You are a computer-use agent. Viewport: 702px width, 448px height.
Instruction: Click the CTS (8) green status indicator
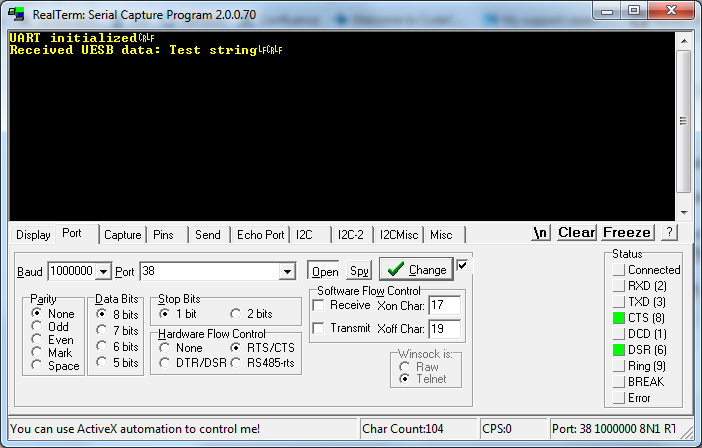pyautogui.click(x=619, y=318)
